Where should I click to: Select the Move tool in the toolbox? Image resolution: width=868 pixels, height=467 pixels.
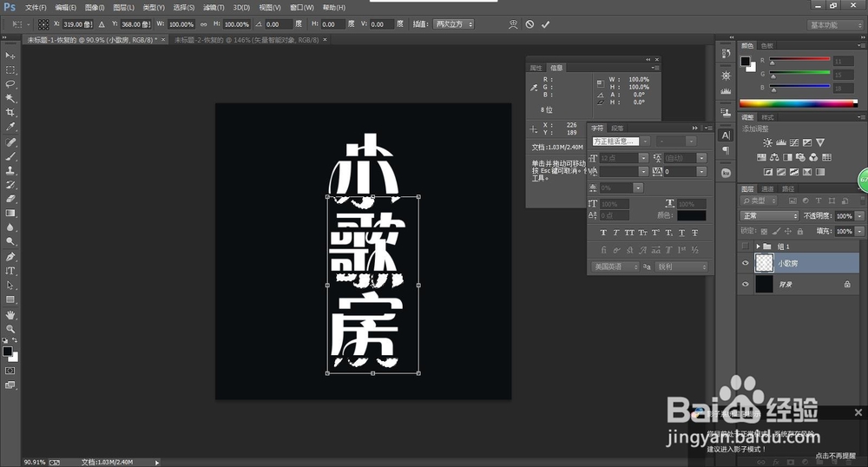click(10, 56)
